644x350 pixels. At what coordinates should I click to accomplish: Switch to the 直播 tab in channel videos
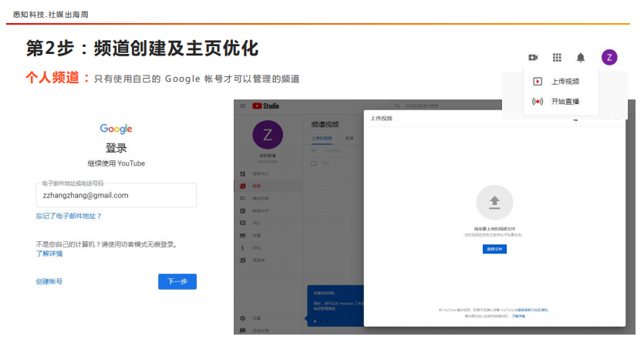tap(349, 138)
